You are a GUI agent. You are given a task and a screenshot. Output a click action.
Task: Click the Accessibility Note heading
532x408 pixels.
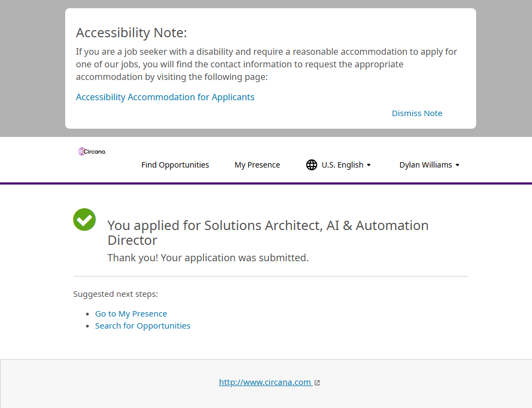tap(131, 33)
